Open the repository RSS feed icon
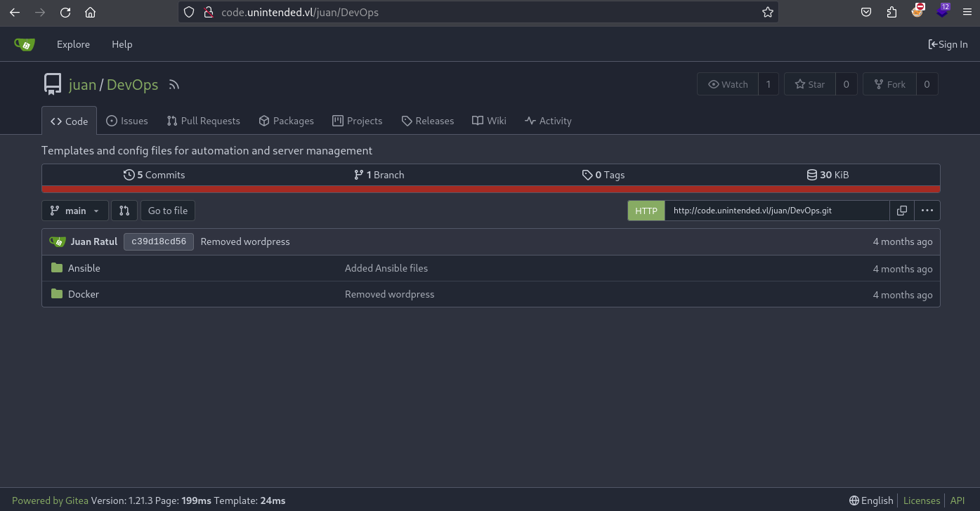Image resolution: width=980 pixels, height=511 pixels. [x=174, y=85]
